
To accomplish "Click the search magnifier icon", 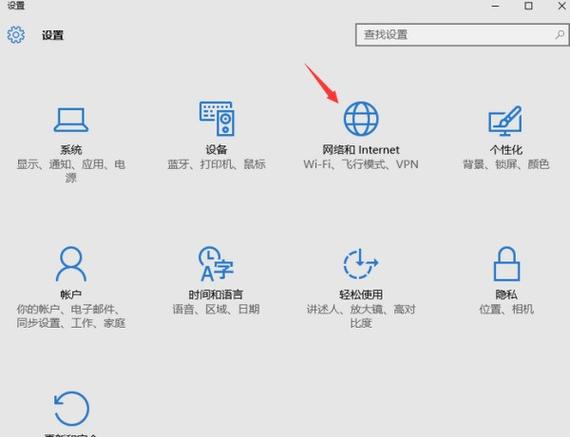I will tap(559, 35).
